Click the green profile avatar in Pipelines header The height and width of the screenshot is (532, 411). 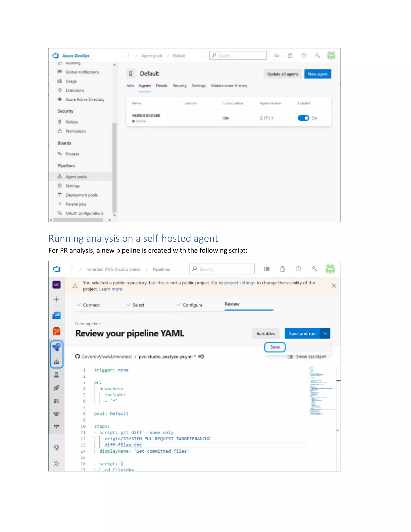[x=330, y=269]
